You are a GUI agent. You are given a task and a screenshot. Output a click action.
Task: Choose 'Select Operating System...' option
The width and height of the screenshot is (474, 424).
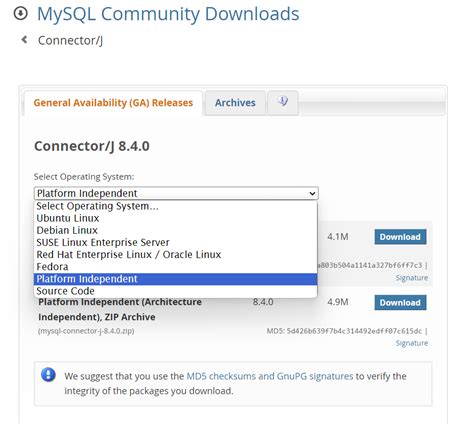pyautogui.click(x=175, y=206)
